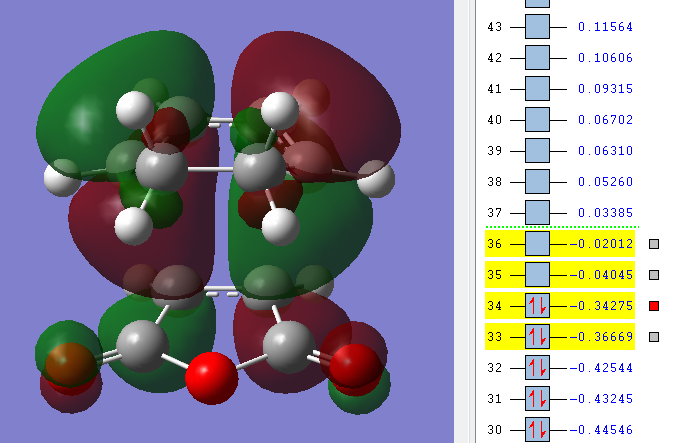Click energy value -0.04045
Viewport: 677px width, 443px height.
601,275
